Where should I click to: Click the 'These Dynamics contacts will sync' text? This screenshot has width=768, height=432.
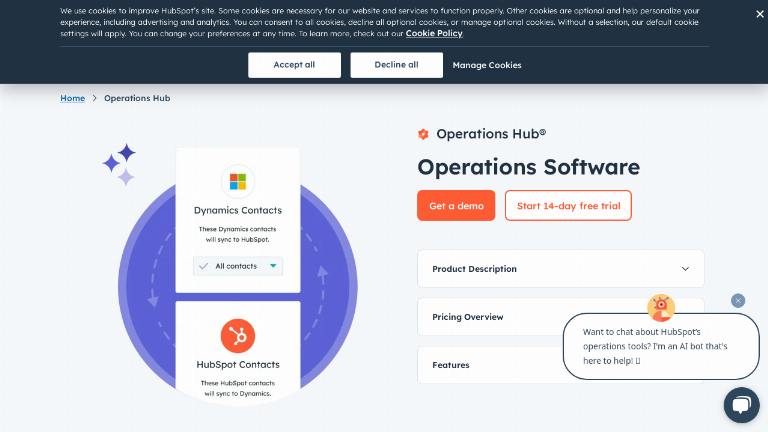[238, 234]
